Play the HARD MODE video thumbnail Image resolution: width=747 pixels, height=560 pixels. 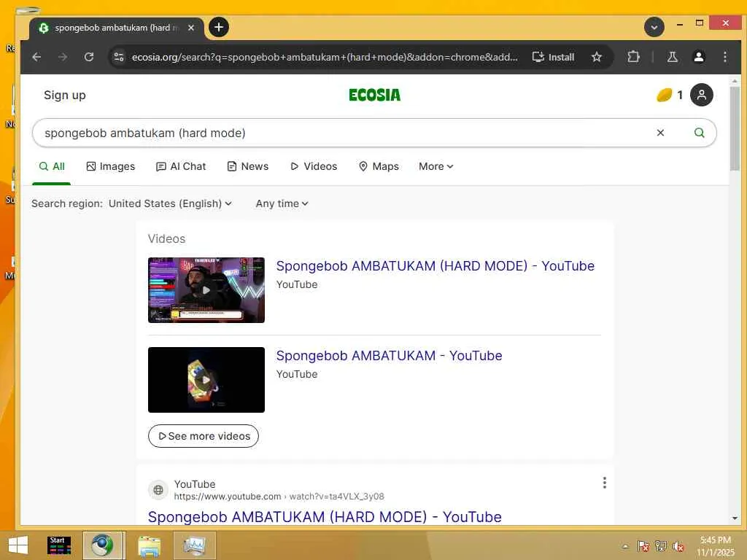206,290
